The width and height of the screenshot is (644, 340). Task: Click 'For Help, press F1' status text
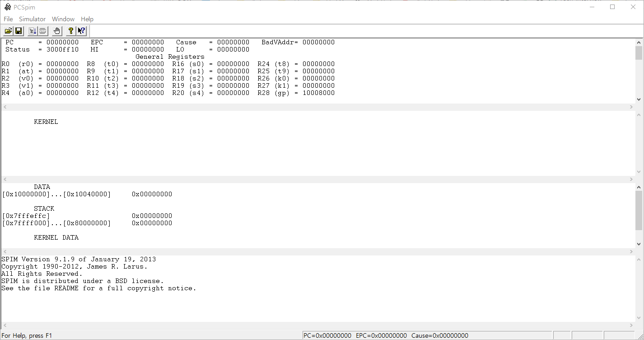pyautogui.click(x=27, y=335)
